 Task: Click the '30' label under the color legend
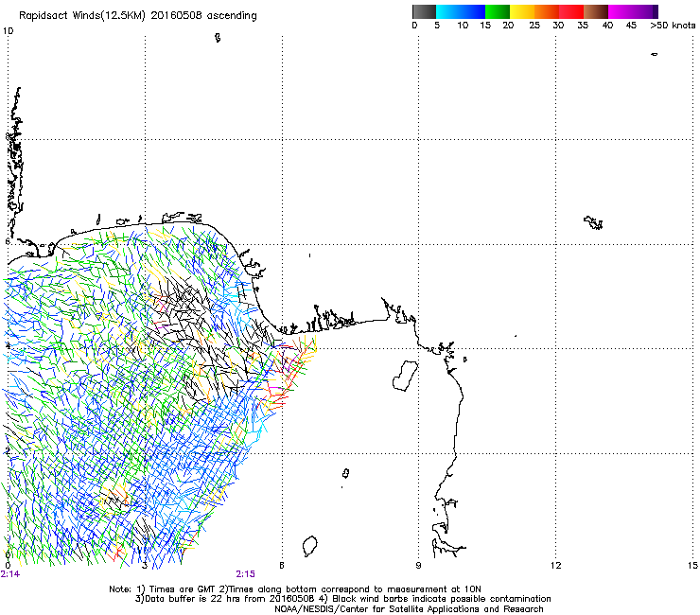click(558, 26)
